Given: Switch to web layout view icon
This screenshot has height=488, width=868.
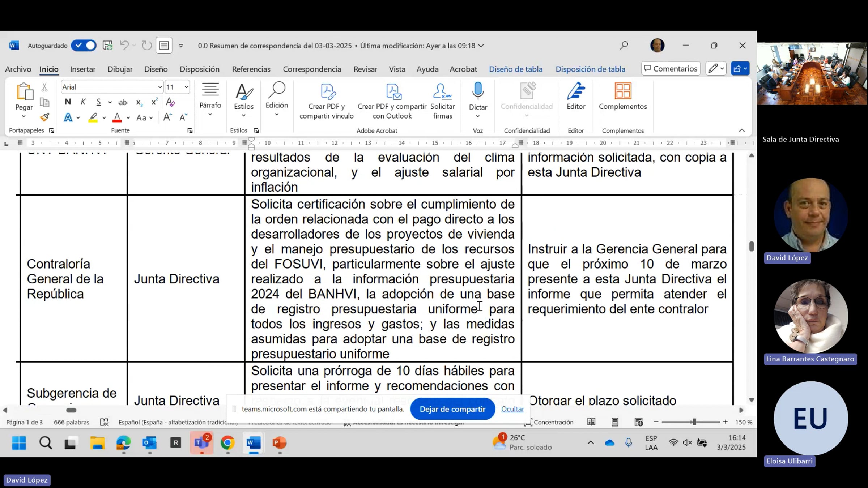Looking at the screenshot, I should [639, 422].
